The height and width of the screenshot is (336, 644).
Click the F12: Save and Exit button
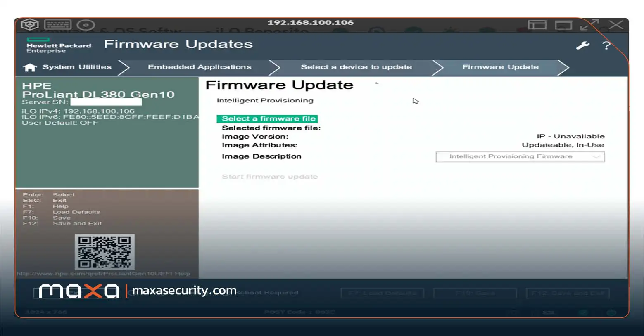568,293
